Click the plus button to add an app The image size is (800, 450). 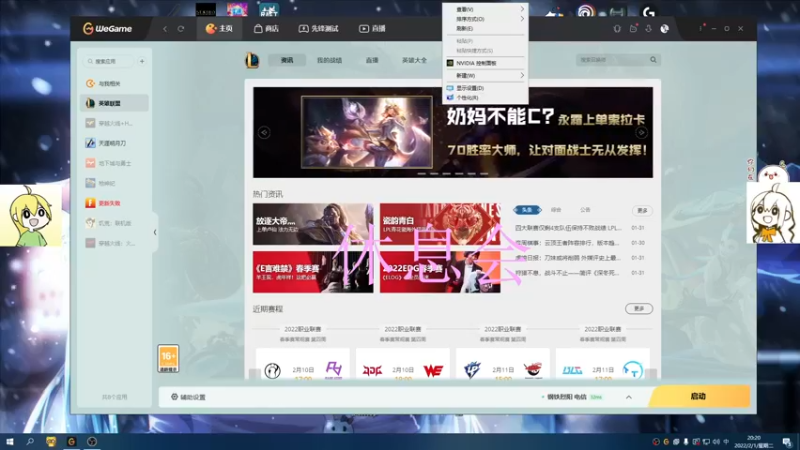(142, 61)
